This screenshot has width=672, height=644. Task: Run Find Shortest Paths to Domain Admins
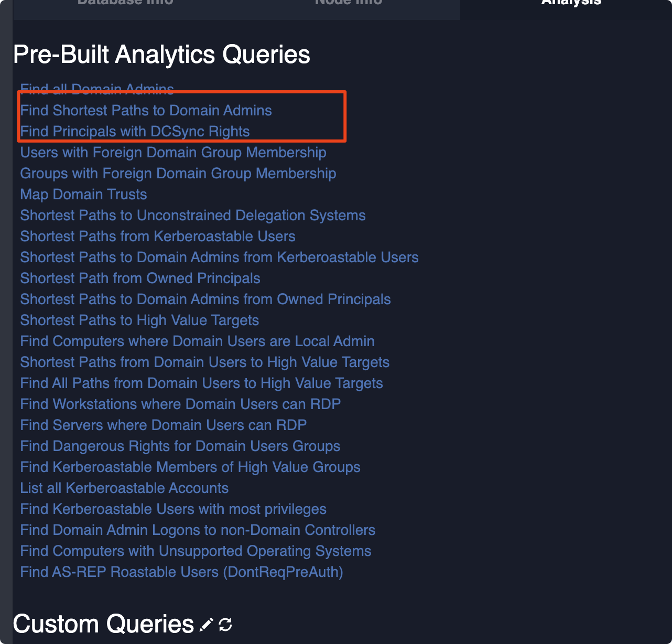146,111
